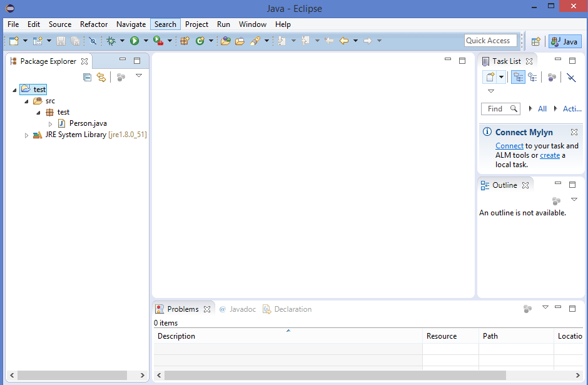Sort problems by the Description column header
The image size is (588, 385).
(x=288, y=336)
